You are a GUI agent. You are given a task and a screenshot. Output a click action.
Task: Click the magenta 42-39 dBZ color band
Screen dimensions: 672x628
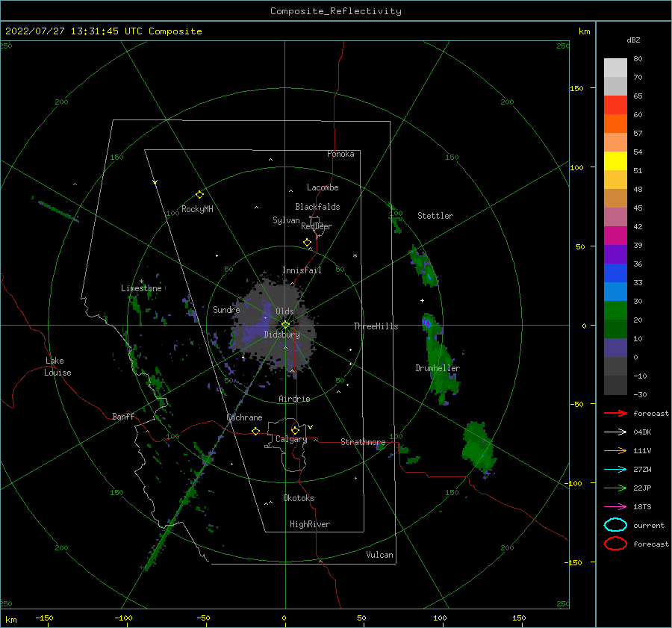click(615, 236)
